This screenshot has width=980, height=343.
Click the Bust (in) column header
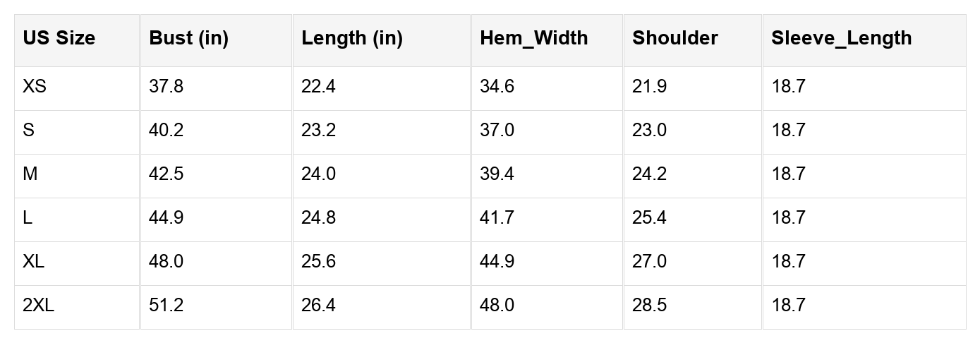tap(188, 38)
